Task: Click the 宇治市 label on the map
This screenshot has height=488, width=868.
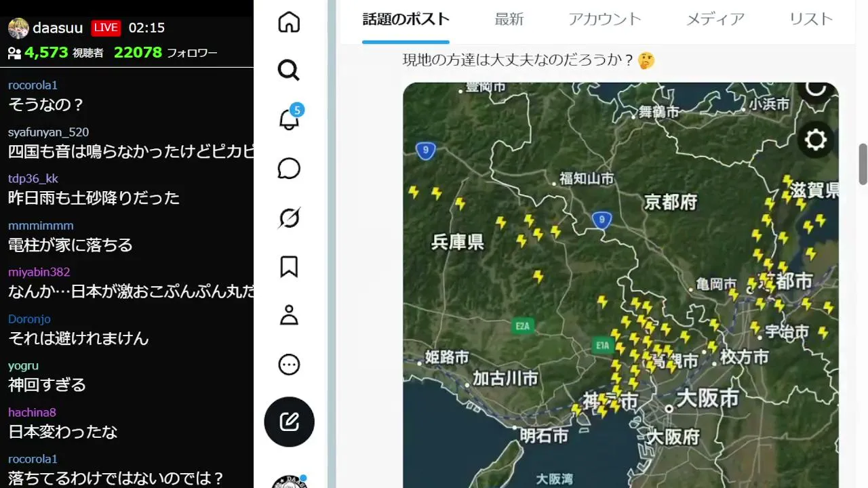Action: (x=787, y=331)
